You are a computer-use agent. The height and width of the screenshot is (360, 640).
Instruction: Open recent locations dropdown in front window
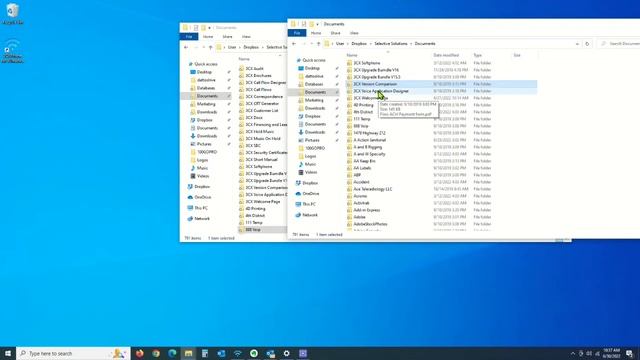[x=311, y=44]
